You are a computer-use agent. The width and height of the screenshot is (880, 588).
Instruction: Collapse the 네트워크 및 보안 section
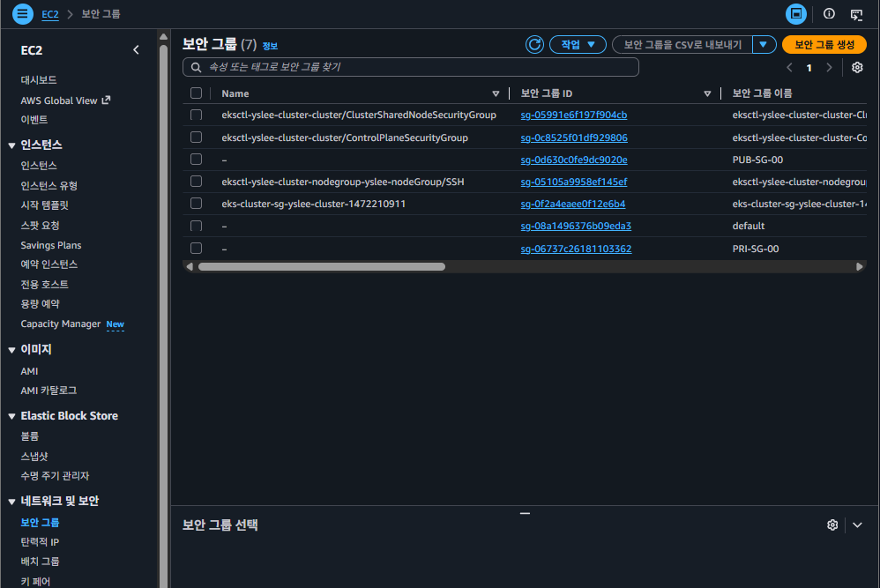click(11, 502)
